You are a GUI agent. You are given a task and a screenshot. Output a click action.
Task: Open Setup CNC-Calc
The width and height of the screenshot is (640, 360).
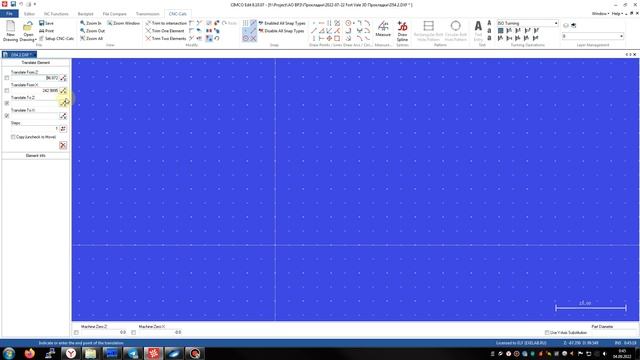pyautogui.click(x=56, y=38)
